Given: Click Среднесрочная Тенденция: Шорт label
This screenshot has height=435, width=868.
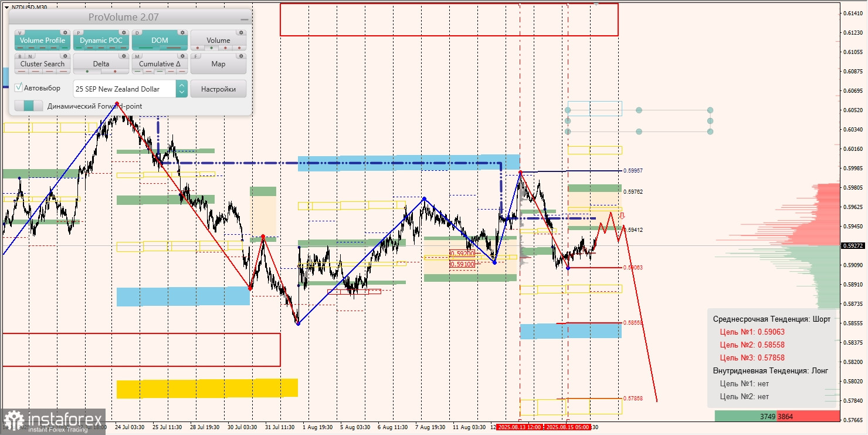Looking at the screenshot, I should 772,319.
